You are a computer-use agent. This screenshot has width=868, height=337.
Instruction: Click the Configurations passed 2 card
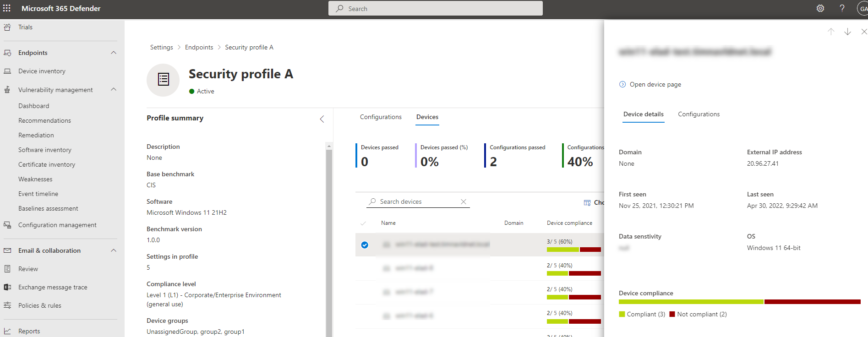516,156
